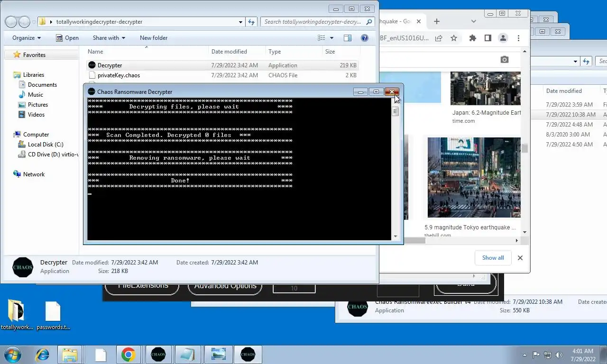This screenshot has width=607, height=364.
Task: Click the network tray icon
Action: pos(547,355)
